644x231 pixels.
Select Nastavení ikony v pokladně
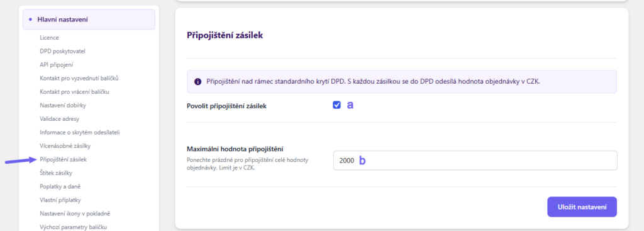(x=75, y=213)
